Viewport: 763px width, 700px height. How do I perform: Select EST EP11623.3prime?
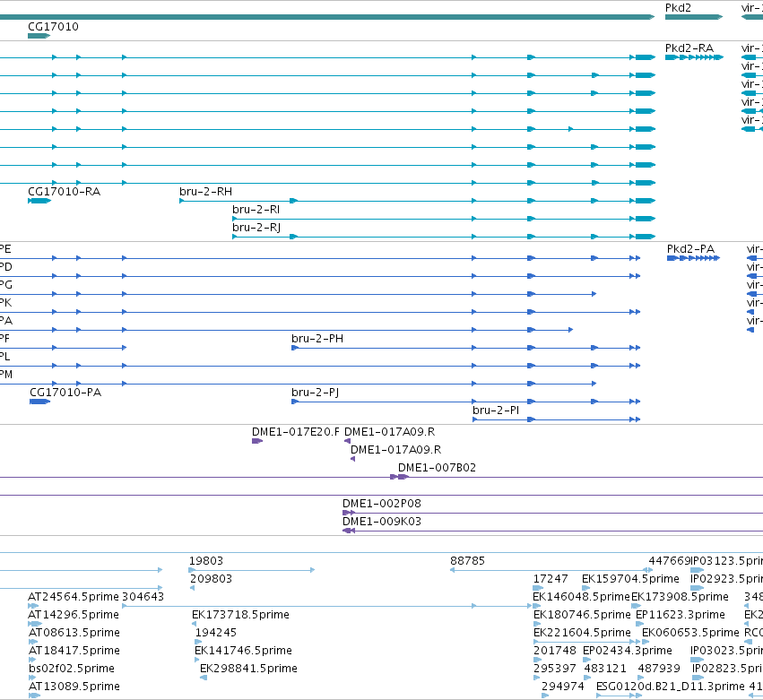[x=640, y=624]
